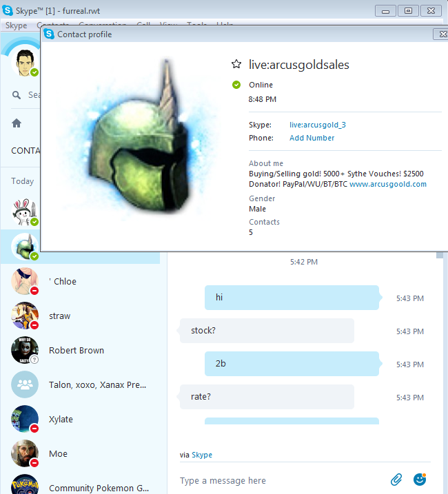The width and height of the screenshot is (448, 494).
Task: Click the group chat people icon
Action: click(25, 384)
